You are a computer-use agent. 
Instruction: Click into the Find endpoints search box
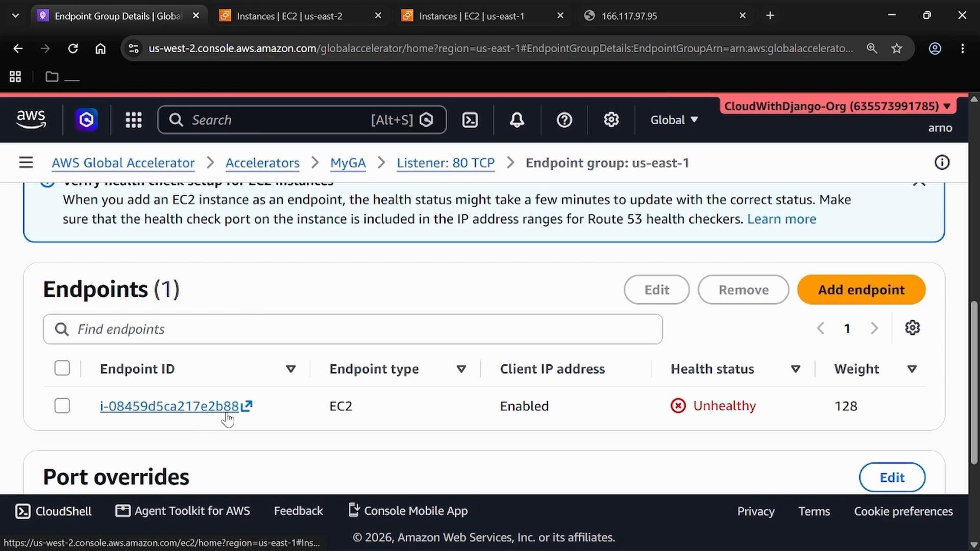353,329
